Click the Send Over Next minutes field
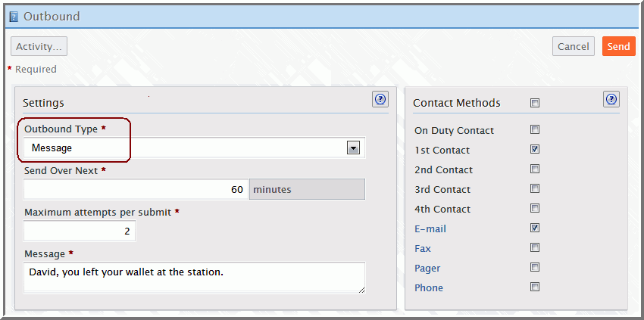644x320 pixels. tap(136, 189)
